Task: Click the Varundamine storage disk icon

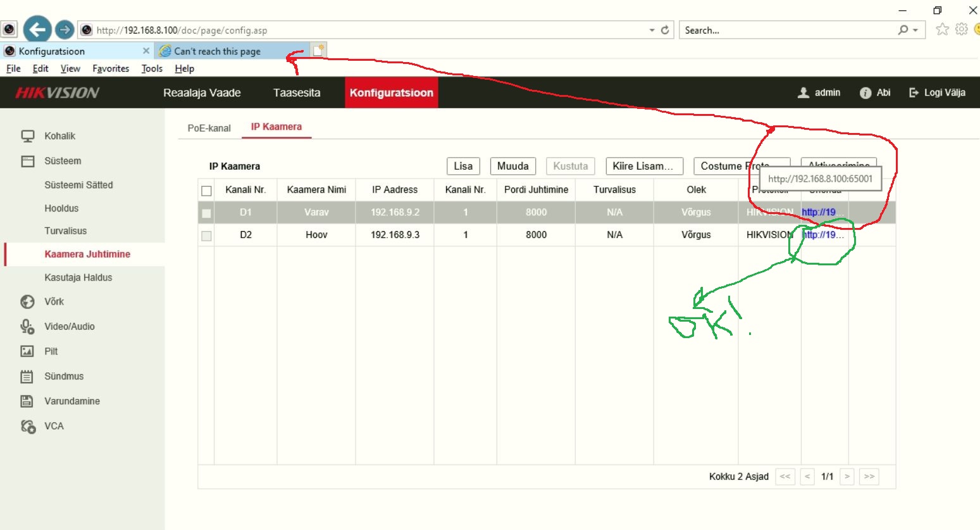Action: point(27,401)
